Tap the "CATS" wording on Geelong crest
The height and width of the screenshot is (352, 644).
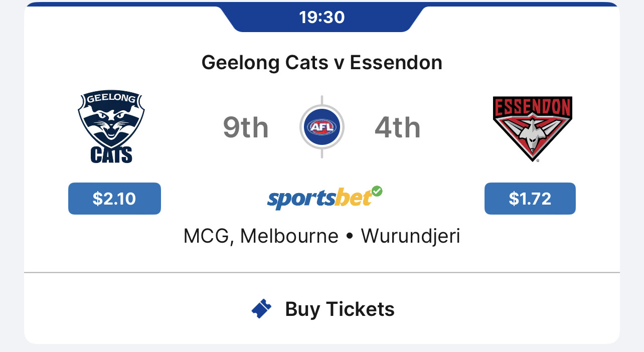(111, 155)
